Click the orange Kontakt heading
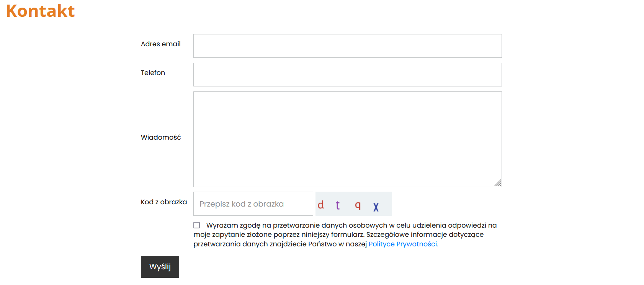 pyautogui.click(x=41, y=11)
